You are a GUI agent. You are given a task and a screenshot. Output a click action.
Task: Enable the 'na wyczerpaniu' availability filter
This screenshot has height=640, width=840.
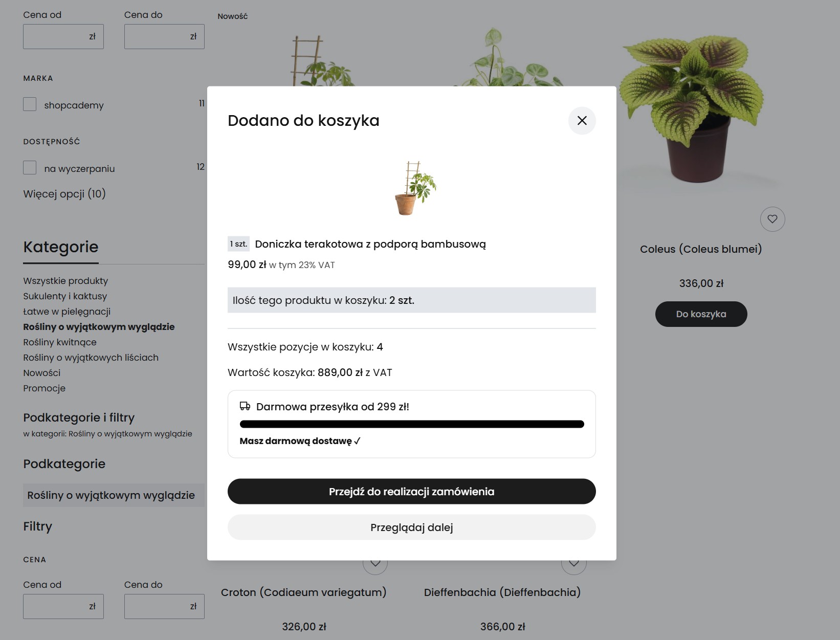(29, 167)
